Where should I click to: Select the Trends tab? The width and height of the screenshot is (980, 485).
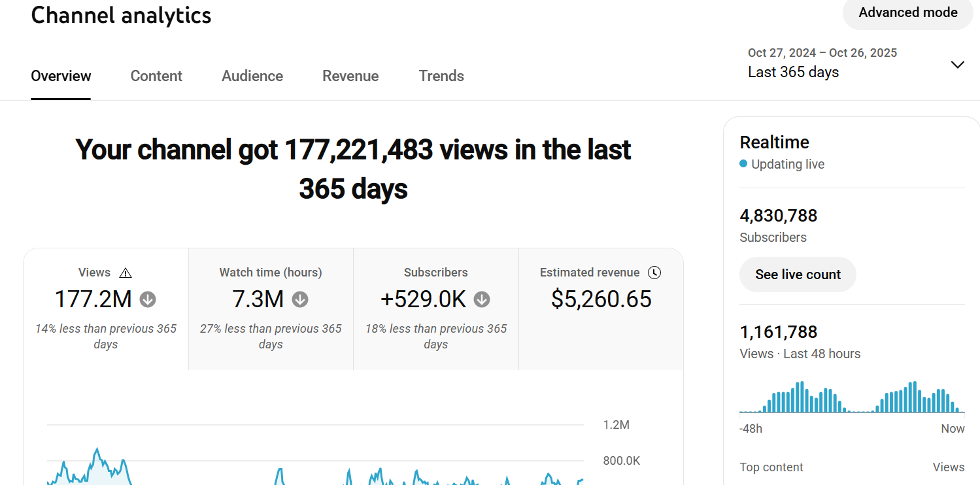click(x=441, y=76)
